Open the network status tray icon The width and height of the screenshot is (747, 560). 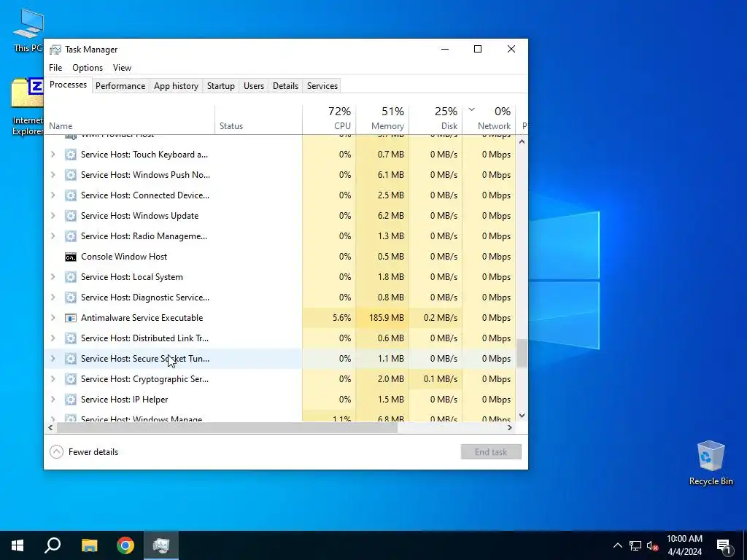(x=635, y=545)
